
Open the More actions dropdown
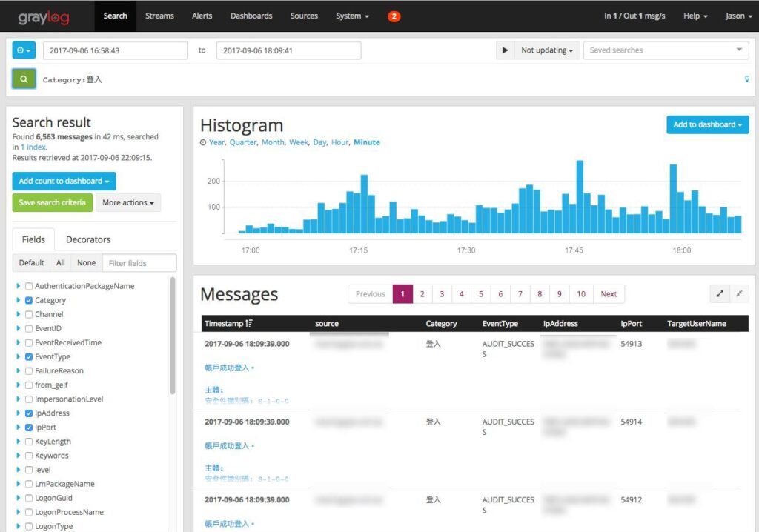[x=127, y=202]
